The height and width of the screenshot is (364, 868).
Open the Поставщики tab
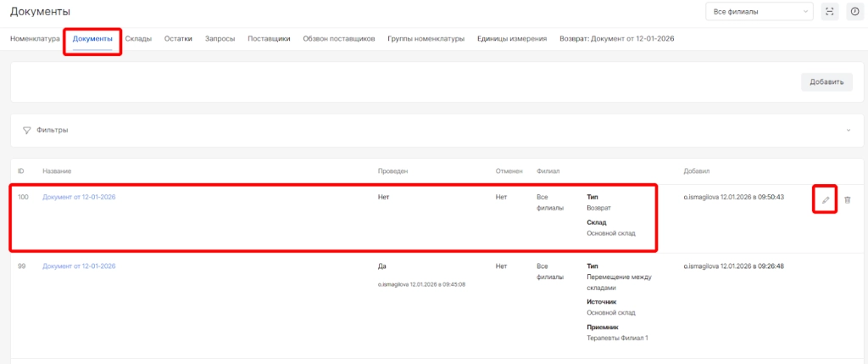269,39
